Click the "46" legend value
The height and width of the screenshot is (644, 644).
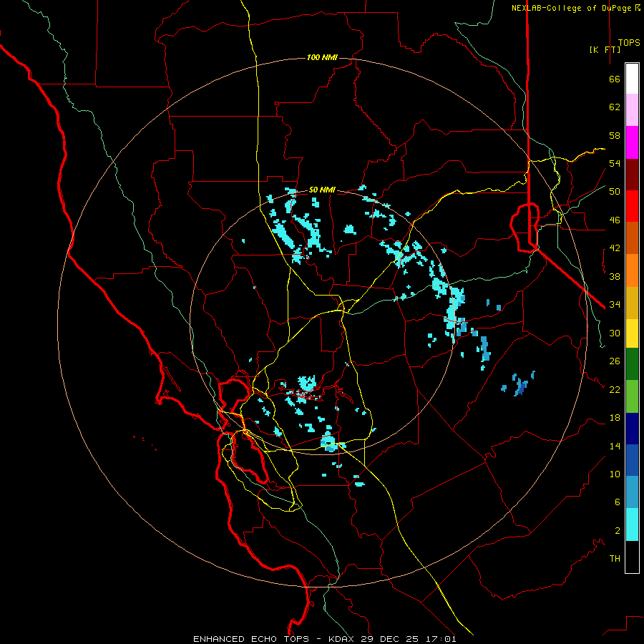click(615, 220)
